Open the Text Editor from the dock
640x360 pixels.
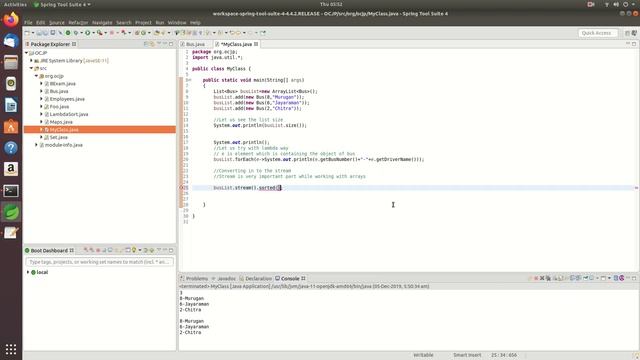click(x=11, y=233)
